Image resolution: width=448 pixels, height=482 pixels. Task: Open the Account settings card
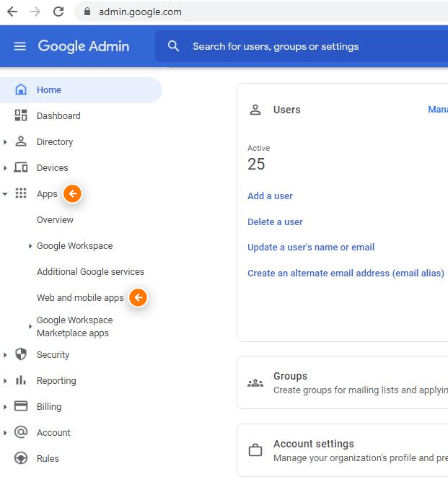coord(343,450)
